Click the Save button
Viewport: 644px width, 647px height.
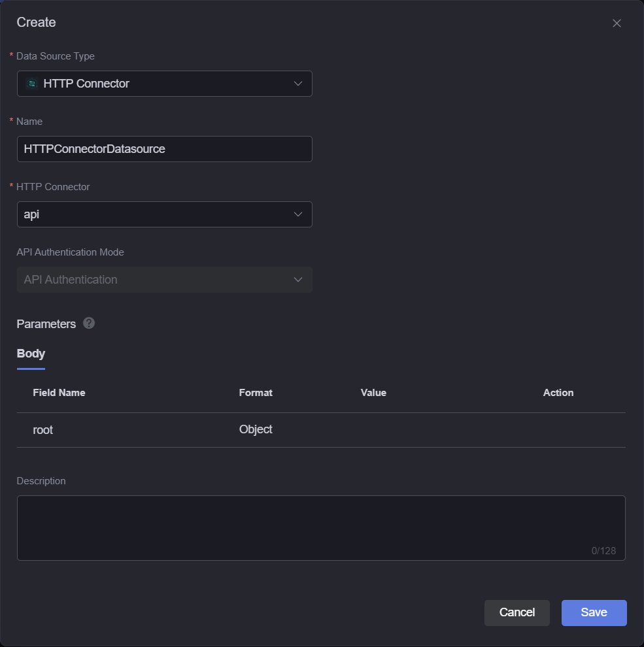tap(594, 613)
